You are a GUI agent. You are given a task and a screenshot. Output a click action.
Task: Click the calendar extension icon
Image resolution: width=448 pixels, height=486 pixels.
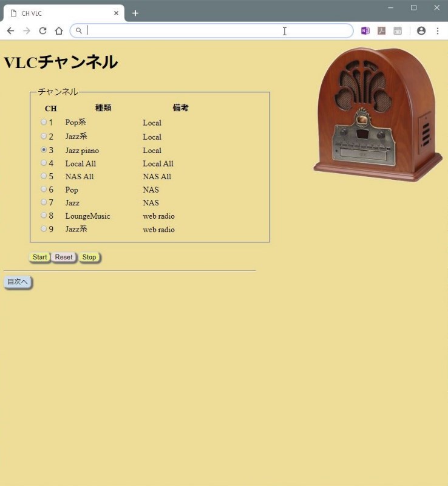pos(398,31)
